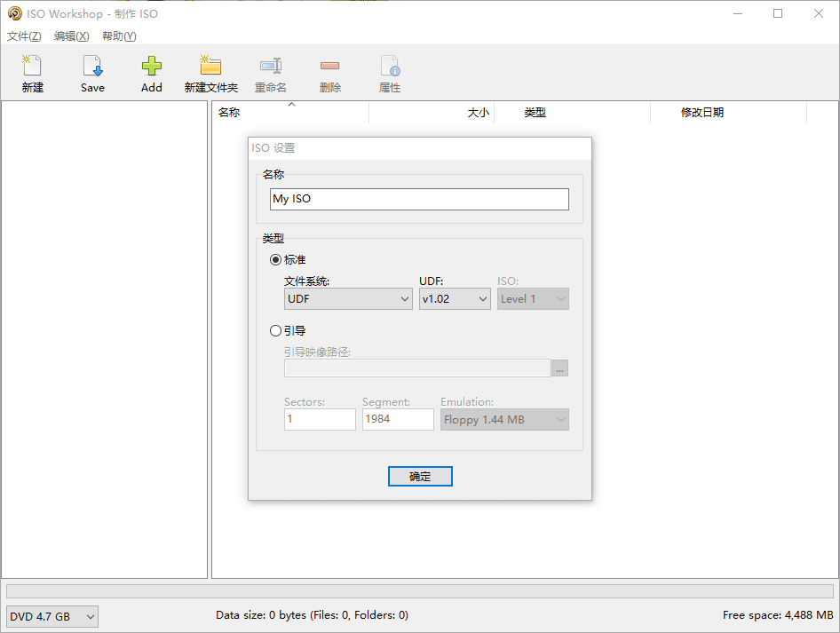
Task: Click inside the My ISO name field
Action: click(x=419, y=199)
